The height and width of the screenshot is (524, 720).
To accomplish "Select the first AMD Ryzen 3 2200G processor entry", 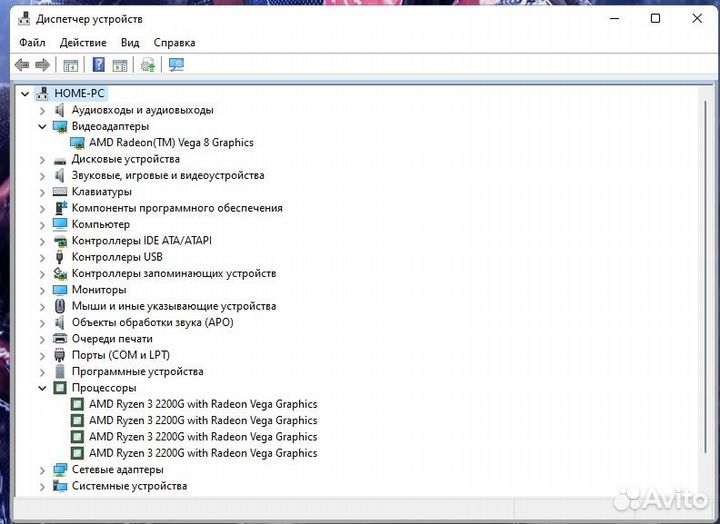I will (202, 405).
